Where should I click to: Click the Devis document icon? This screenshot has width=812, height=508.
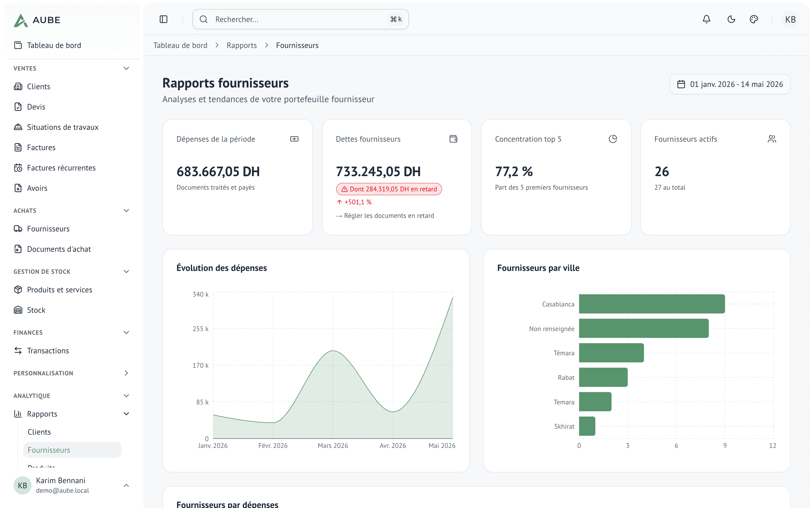tap(18, 106)
